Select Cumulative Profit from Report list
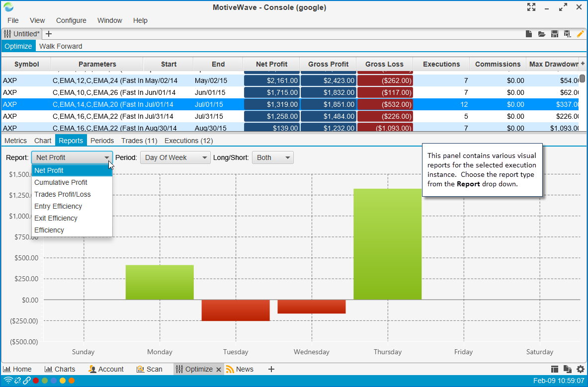 pos(61,182)
